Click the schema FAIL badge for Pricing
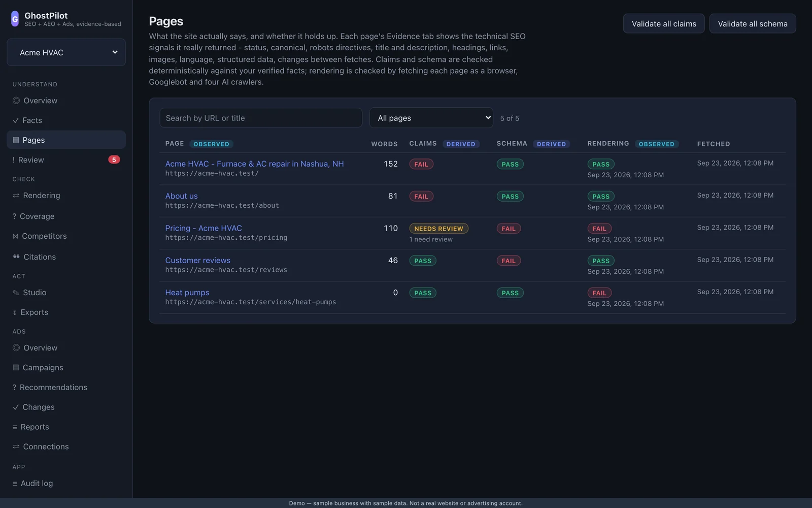This screenshot has height=508, width=812. 509,229
